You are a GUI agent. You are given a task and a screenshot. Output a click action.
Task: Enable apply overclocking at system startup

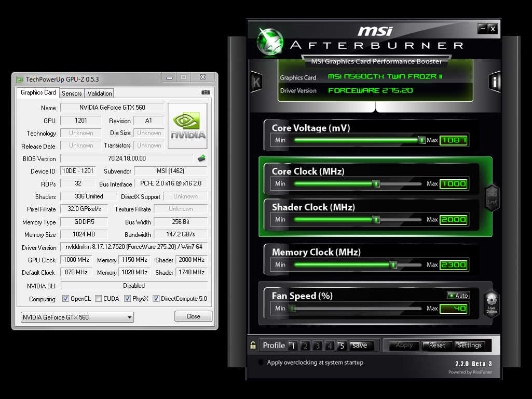point(261,362)
